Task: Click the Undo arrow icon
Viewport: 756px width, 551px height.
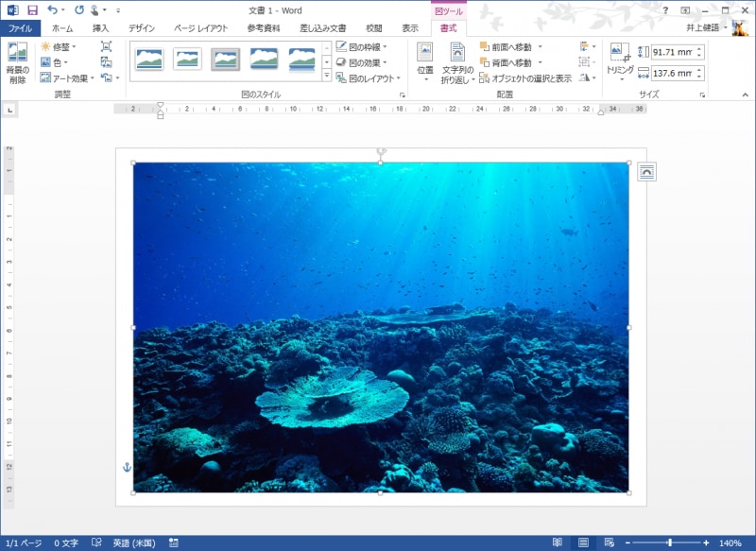Action: [54, 9]
